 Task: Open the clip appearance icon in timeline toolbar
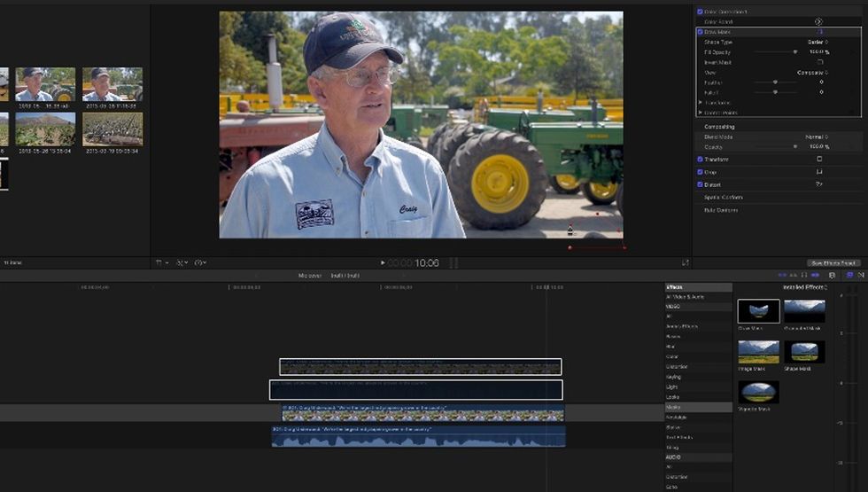click(832, 276)
